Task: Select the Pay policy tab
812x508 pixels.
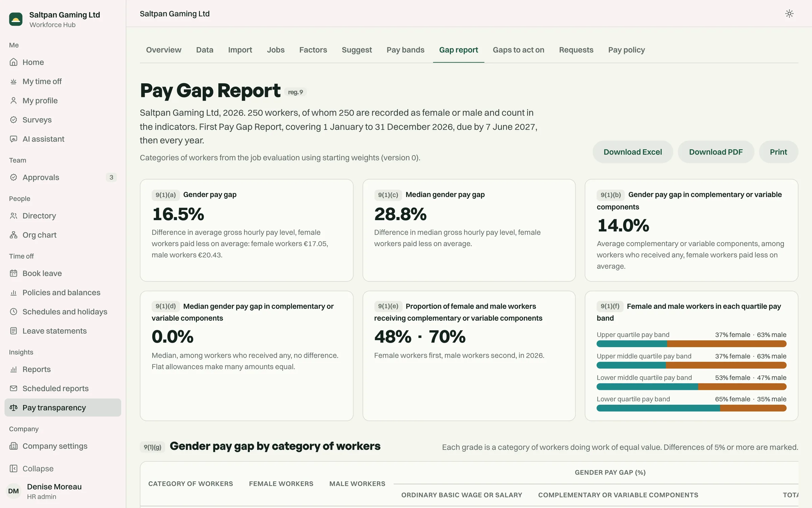Action: coord(626,50)
